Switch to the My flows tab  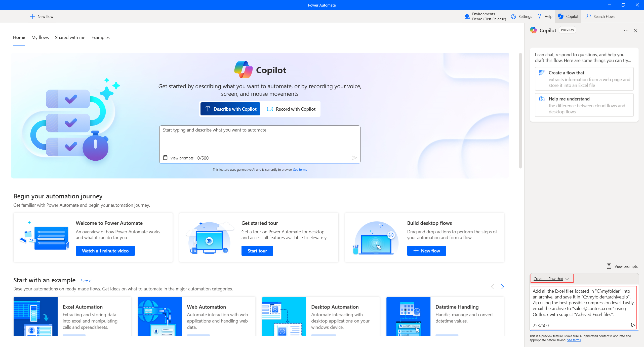(40, 37)
